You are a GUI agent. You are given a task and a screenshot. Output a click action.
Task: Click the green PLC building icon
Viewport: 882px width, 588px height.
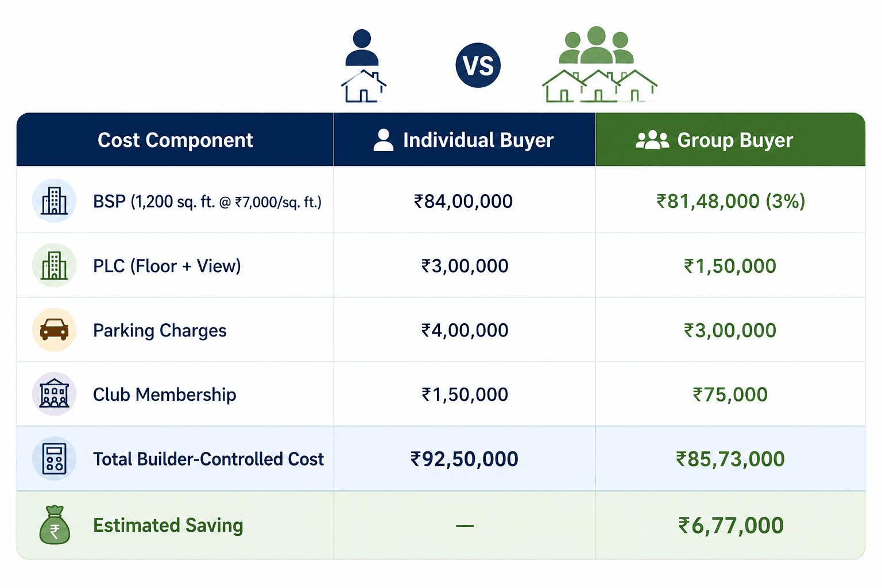tap(55, 265)
